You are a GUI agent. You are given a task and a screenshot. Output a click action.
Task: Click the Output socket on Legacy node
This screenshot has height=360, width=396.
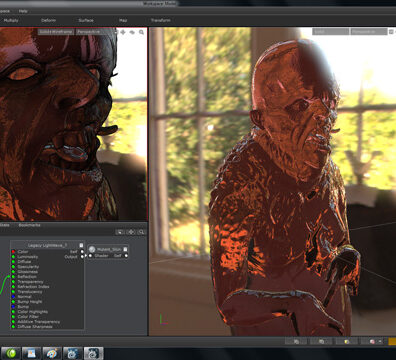point(82,257)
